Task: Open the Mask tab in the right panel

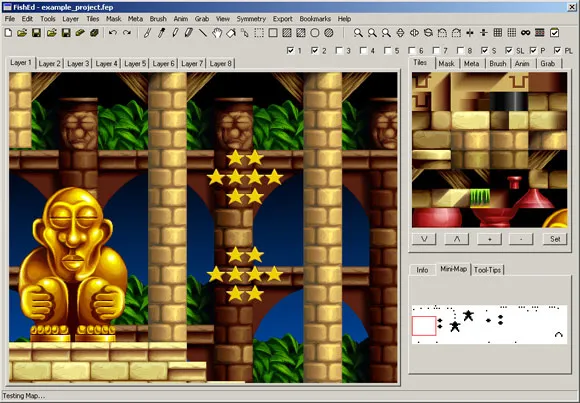Action: tap(446, 64)
